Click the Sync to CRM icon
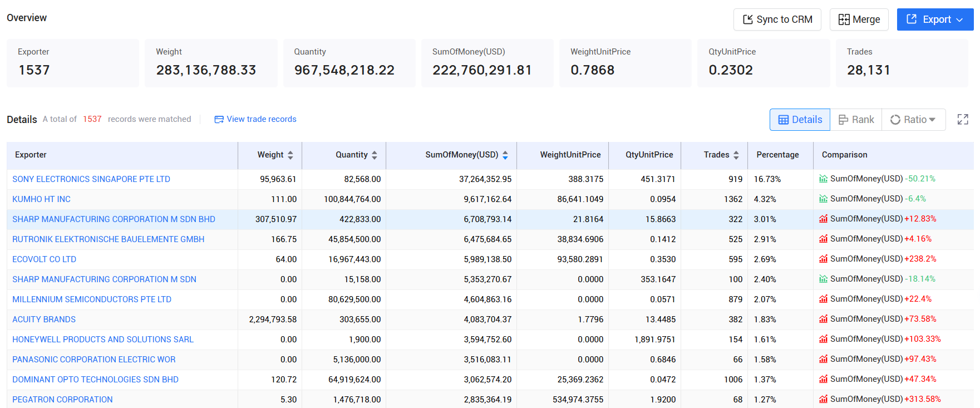The width and height of the screenshot is (980, 408). point(748,19)
